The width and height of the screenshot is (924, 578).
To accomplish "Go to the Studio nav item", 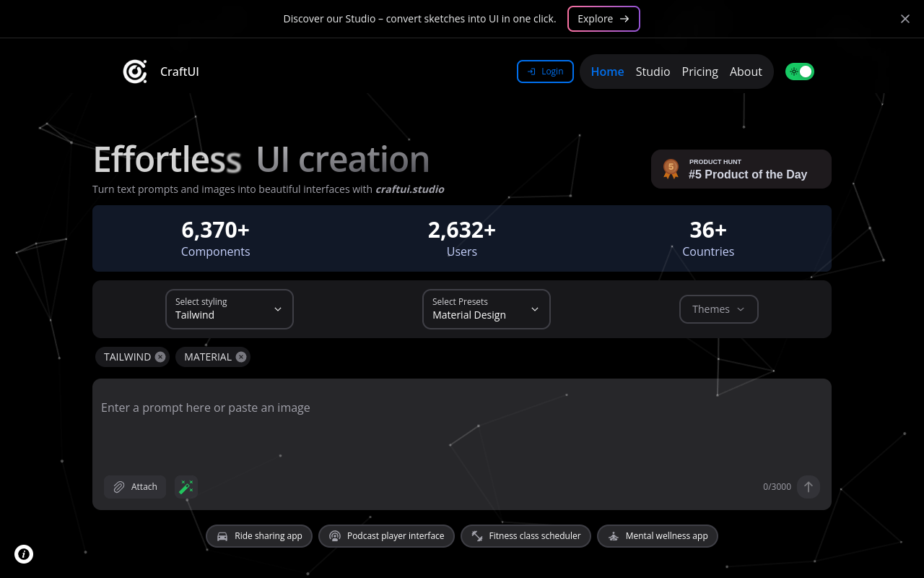I will pos(653,72).
